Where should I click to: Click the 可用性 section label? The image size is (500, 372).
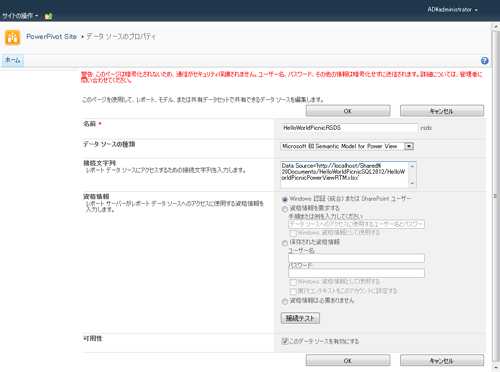(x=93, y=338)
